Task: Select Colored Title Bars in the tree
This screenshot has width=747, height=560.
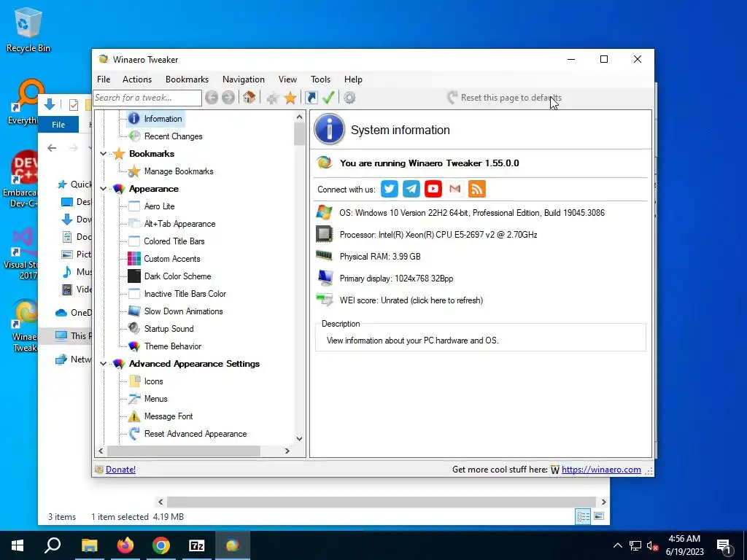Action: click(x=174, y=241)
